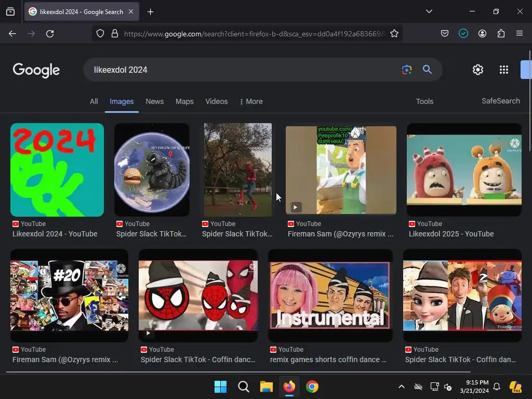
Task: Open the Windows Start menu
Action: coord(220,387)
